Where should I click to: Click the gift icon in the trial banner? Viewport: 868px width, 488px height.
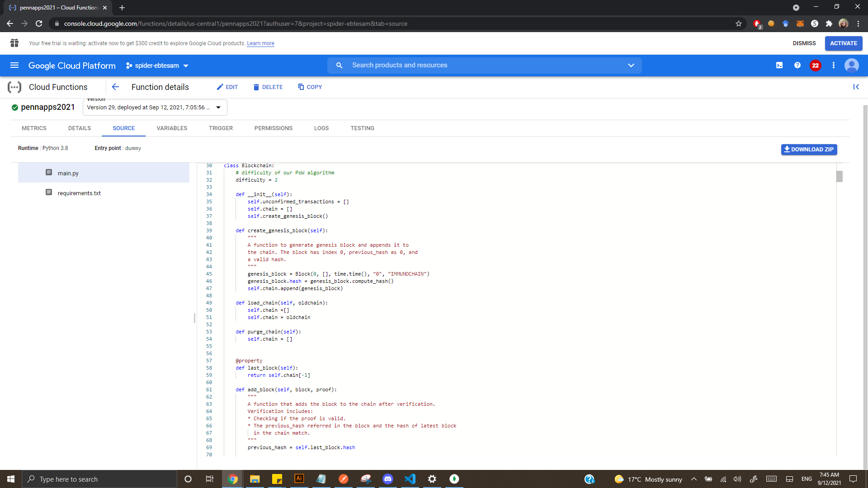pos(14,43)
